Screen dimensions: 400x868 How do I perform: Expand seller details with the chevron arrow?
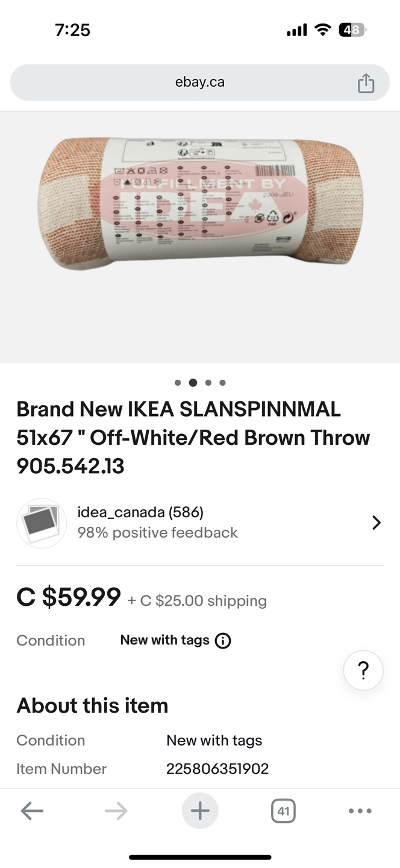coord(377,523)
